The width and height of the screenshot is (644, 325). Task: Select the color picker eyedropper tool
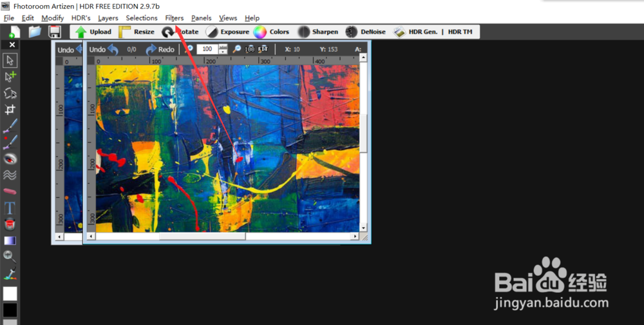[x=10, y=273]
